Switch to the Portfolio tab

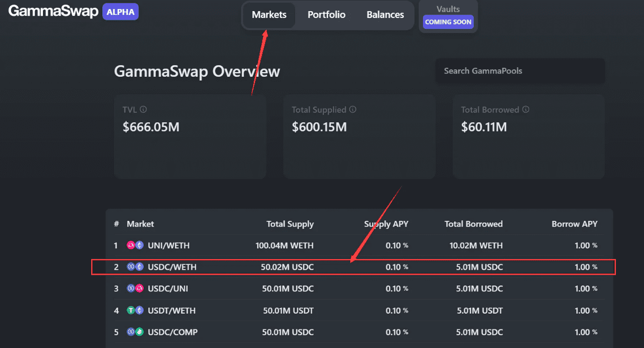pyautogui.click(x=327, y=15)
